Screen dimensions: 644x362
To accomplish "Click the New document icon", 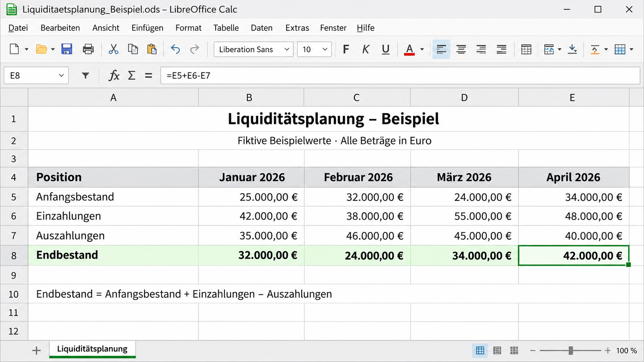I will 14,49.
